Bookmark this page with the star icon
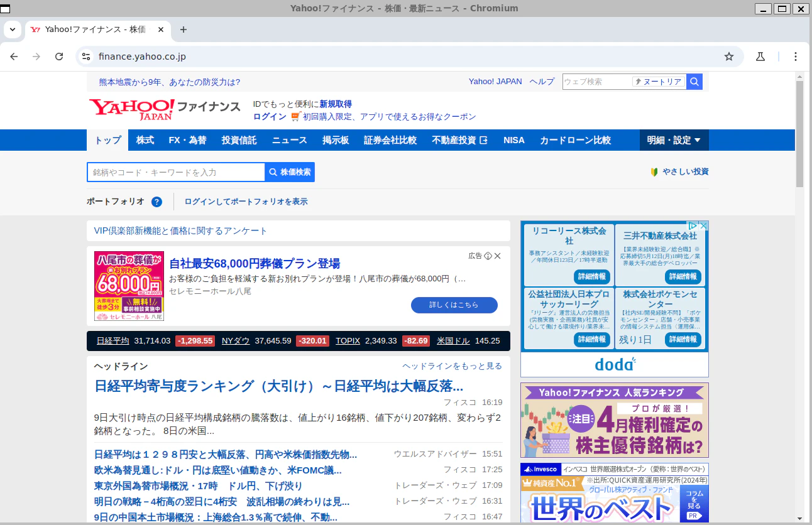The height and width of the screenshot is (525, 812). pos(729,57)
